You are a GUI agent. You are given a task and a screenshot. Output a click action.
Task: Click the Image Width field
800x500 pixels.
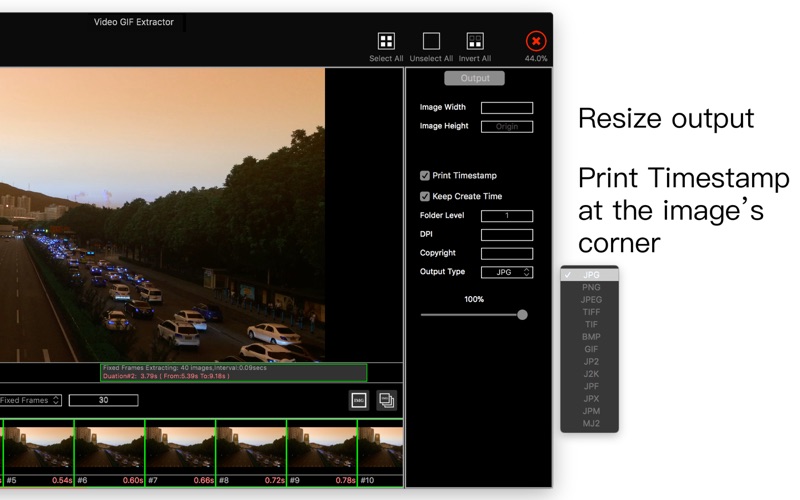(x=507, y=108)
